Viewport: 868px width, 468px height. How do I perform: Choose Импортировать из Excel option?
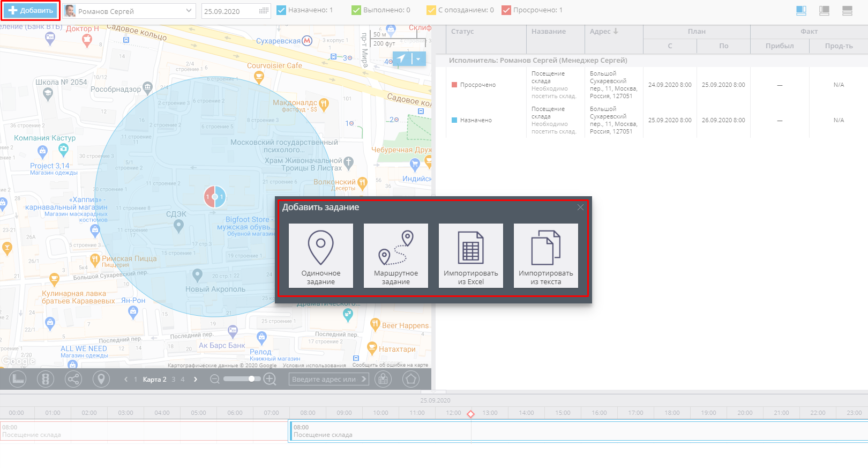470,256
